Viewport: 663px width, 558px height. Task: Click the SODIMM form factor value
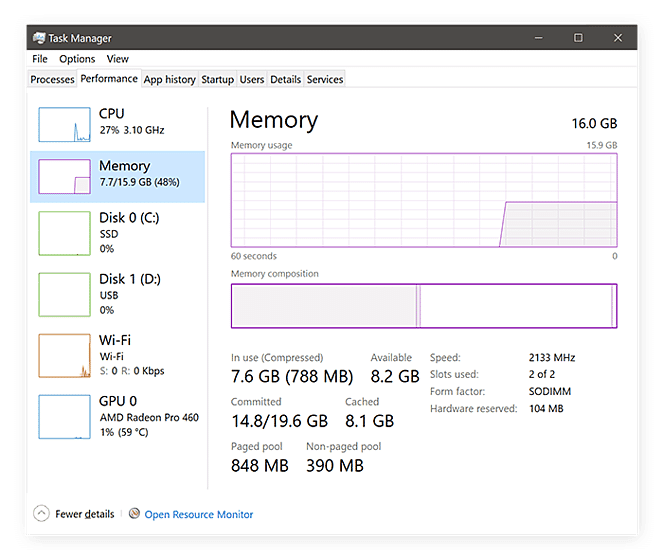550,391
